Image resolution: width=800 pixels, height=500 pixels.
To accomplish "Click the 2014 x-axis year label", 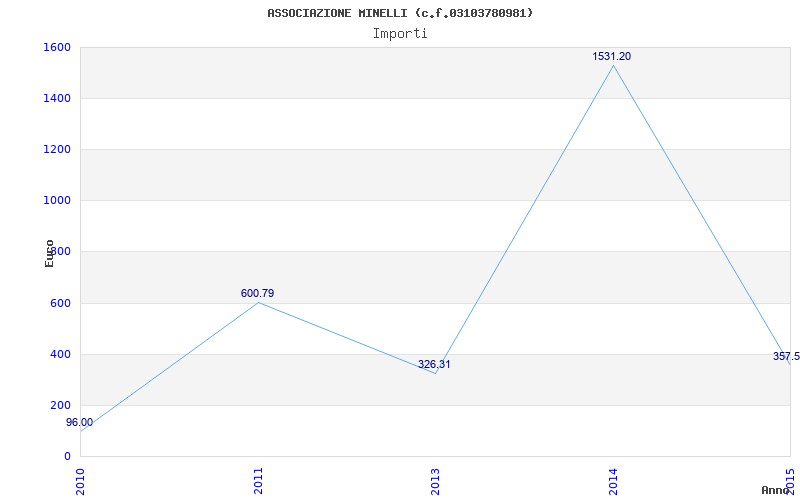I will (x=613, y=481).
